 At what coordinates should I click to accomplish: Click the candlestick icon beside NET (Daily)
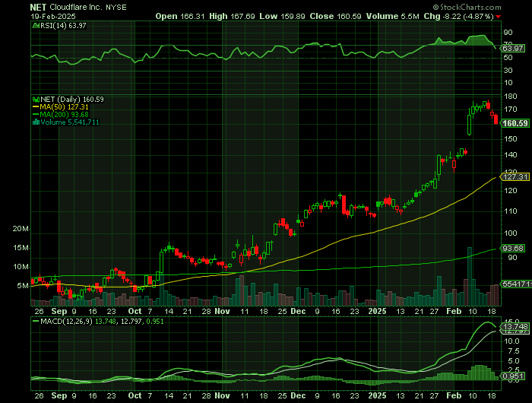point(36,100)
